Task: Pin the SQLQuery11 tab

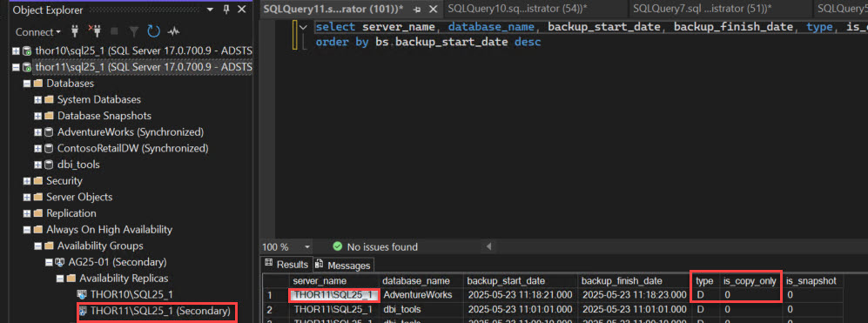Action: [x=417, y=10]
